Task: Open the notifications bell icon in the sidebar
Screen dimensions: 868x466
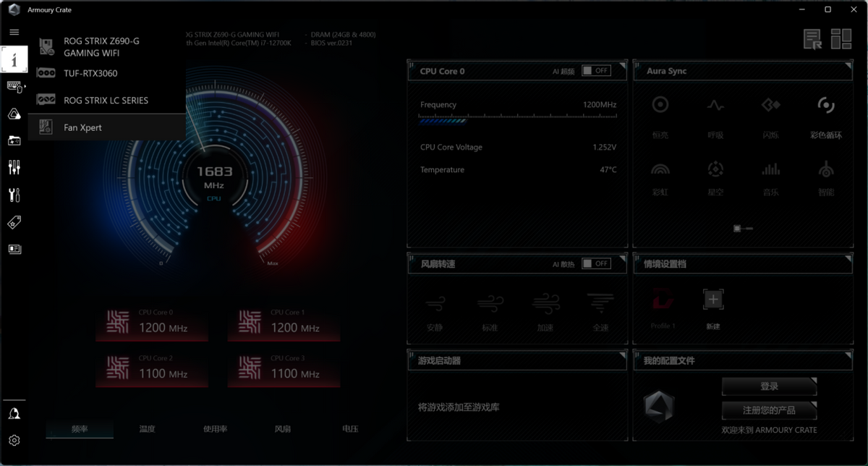Action: (x=14, y=413)
